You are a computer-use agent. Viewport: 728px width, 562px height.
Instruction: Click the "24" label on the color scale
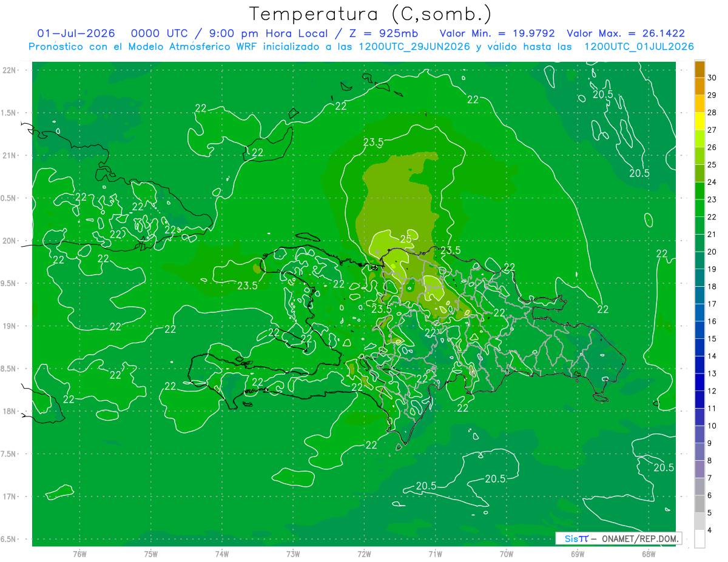(x=712, y=182)
